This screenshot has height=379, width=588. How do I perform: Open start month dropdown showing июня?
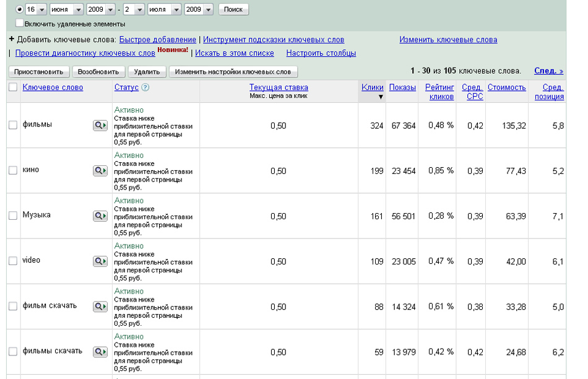66,9
